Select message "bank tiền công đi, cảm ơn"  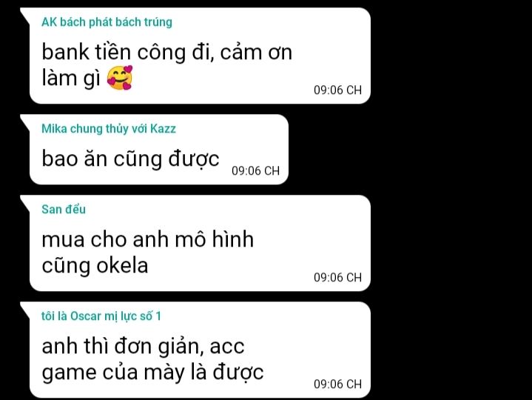167,52
